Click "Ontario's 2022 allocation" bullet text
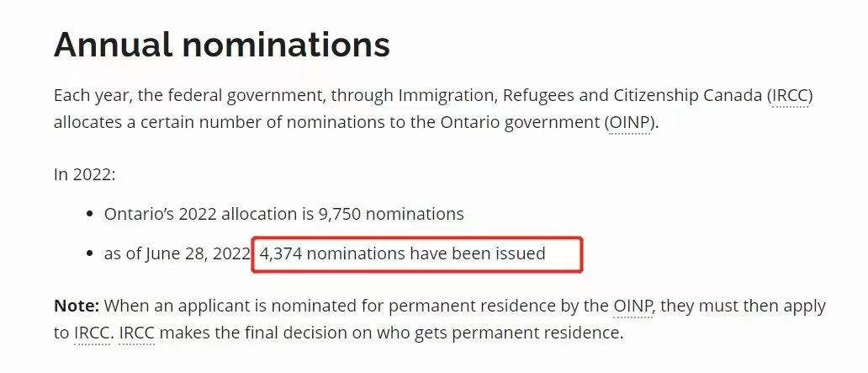This screenshot has width=868, height=373. pos(209,214)
